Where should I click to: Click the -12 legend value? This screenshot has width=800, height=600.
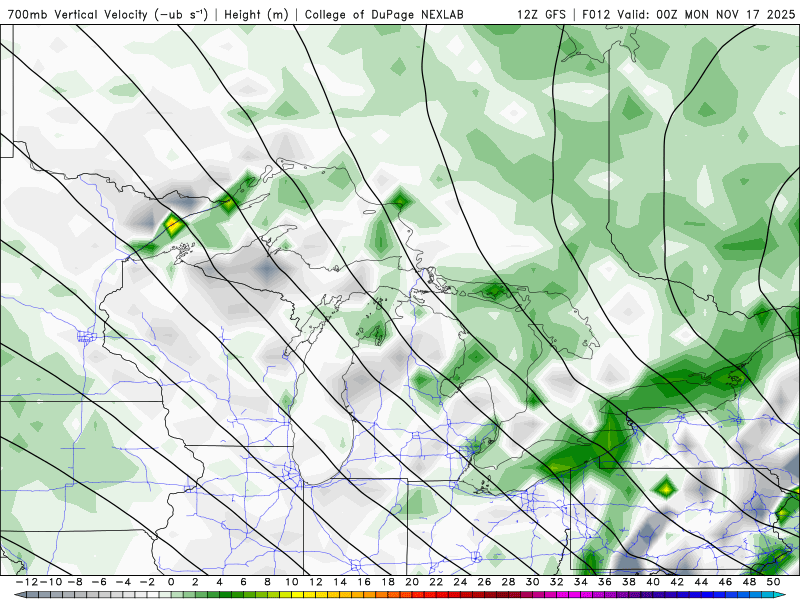(26, 582)
